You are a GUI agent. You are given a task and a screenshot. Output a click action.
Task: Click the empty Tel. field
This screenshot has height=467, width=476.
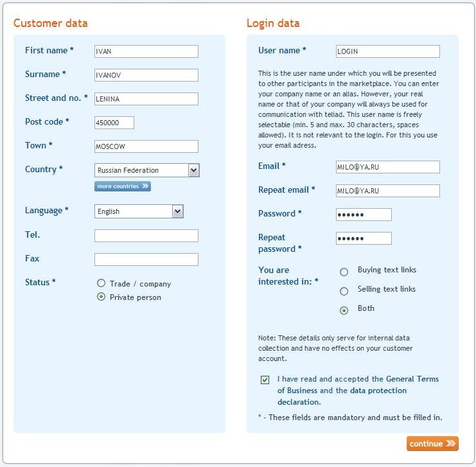pyautogui.click(x=146, y=236)
